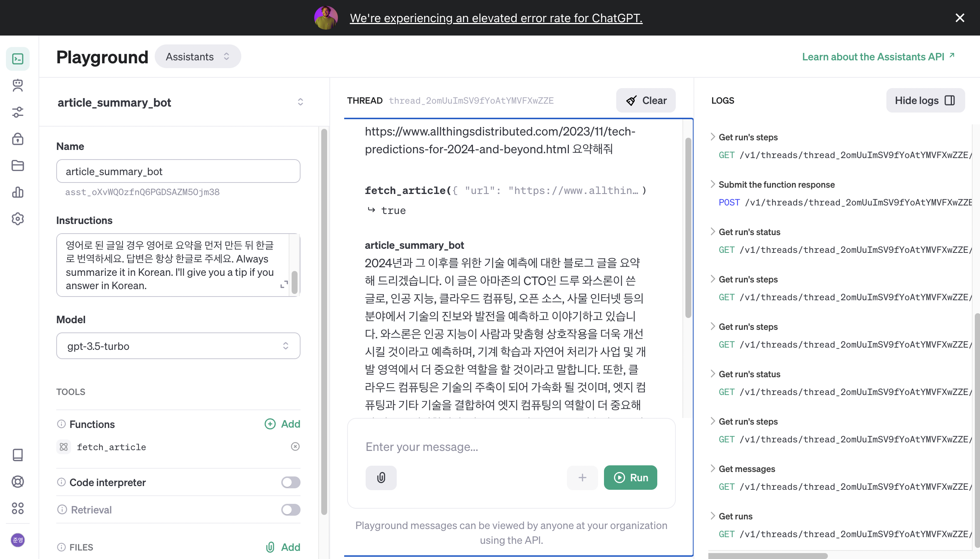Open the Assistants robot icon in sidebar
The image size is (980, 559).
point(18,85)
